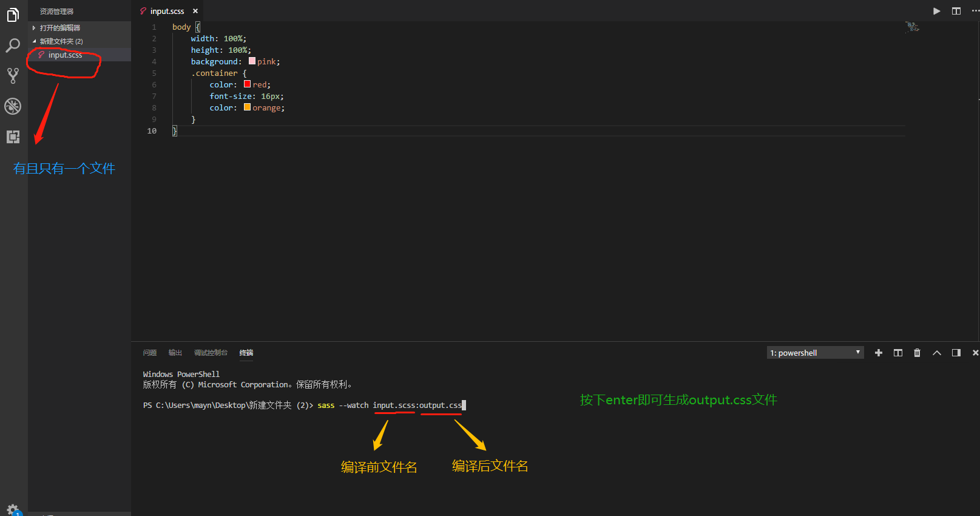Open the Explorer view in activity bar
Viewport: 980px width, 516px height.
tap(13, 15)
